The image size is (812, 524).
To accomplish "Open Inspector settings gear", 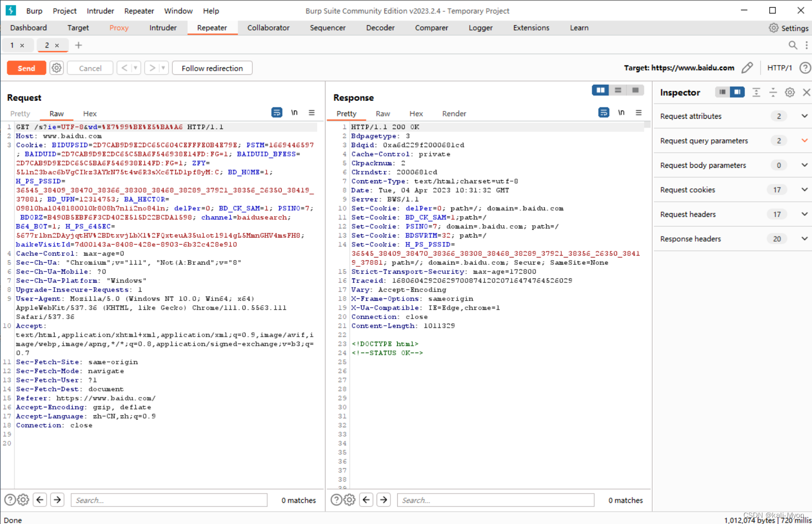I will coord(790,92).
